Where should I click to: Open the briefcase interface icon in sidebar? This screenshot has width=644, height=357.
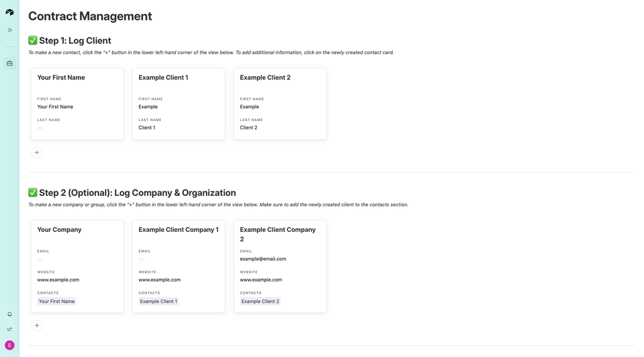10,63
